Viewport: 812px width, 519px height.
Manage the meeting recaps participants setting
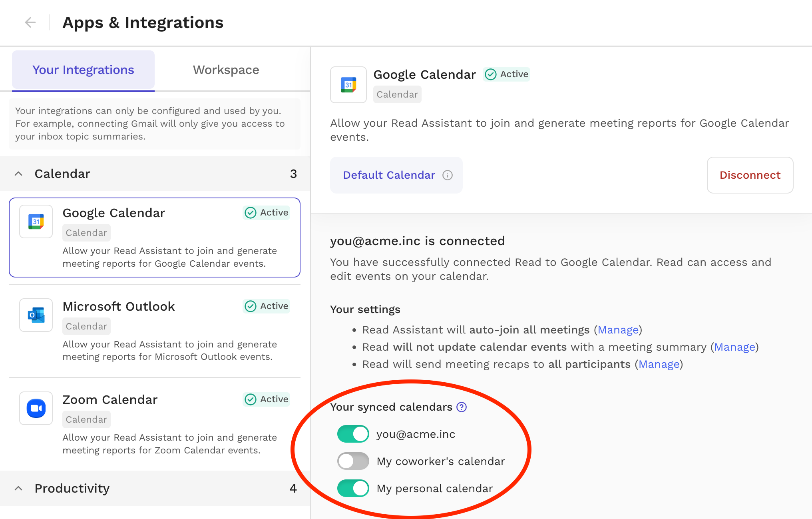tap(659, 364)
